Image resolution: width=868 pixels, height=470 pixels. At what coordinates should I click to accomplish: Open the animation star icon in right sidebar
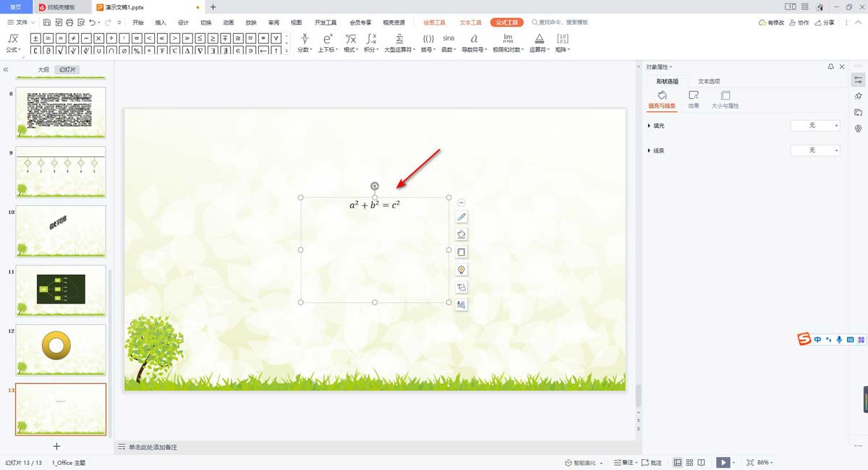859,95
